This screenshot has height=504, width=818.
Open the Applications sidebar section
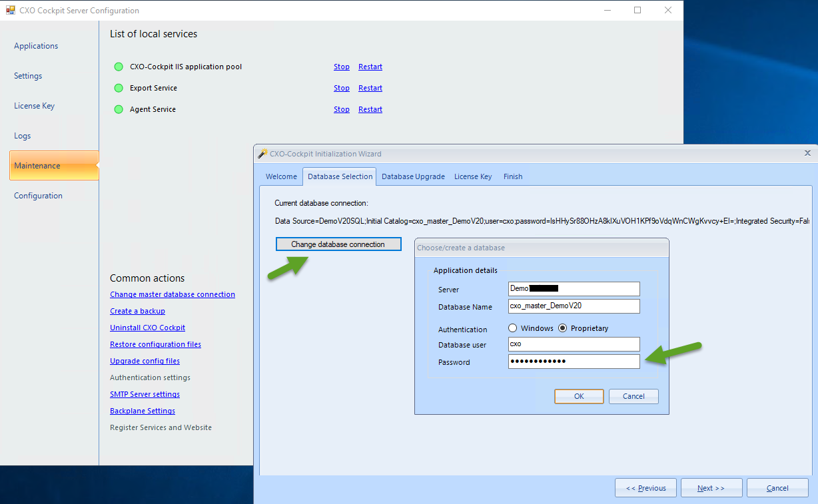tap(36, 46)
